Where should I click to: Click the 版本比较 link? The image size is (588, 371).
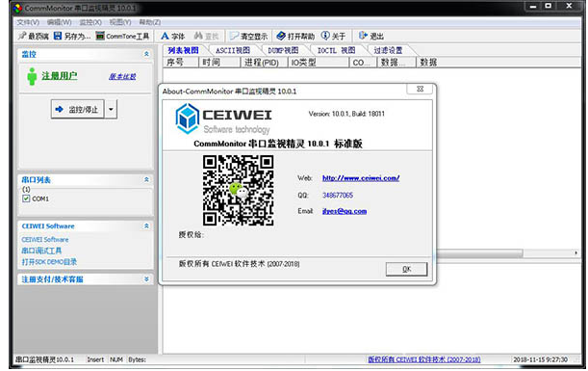pos(122,76)
